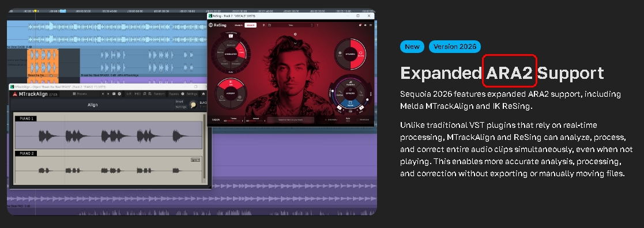Screen dimensions: 644x228
Task: Go to next preset arrow in MTrackAlign
Action: (108, 94)
